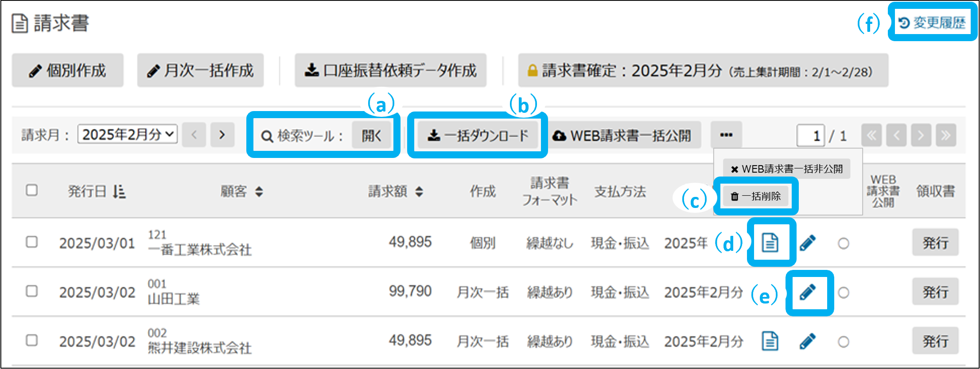Open document icon for 一番工業株式会社 invoice
Screen dimensions: 980x369
pos(770,242)
